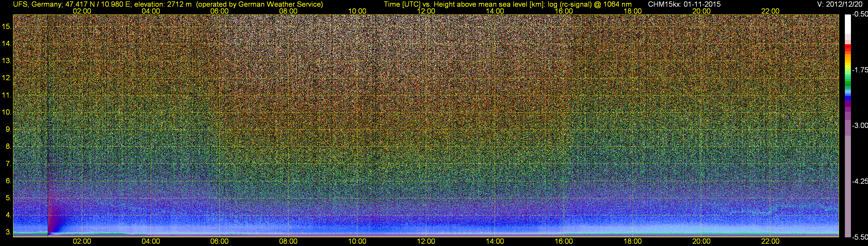Click the 02:00 label on the lower time axis
This screenshot has height=246, width=868.
click(x=82, y=241)
